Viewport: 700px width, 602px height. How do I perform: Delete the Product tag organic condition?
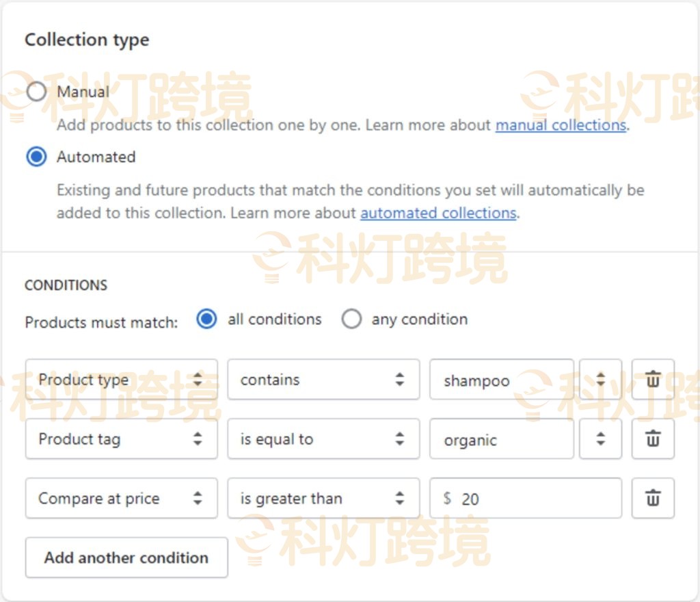click(x=653, y=439)
